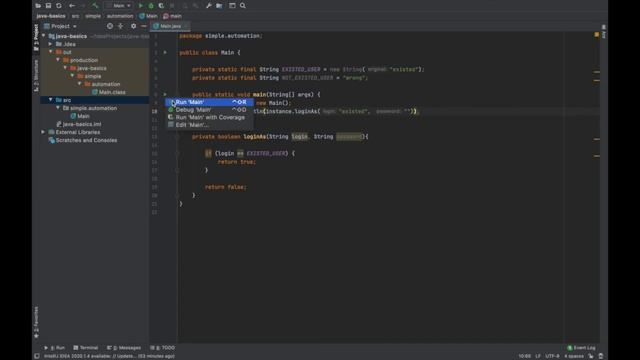Viewport: 640px width, 360px height.
Task: Close the Main.java tab
Action: [x=186, y=26]
